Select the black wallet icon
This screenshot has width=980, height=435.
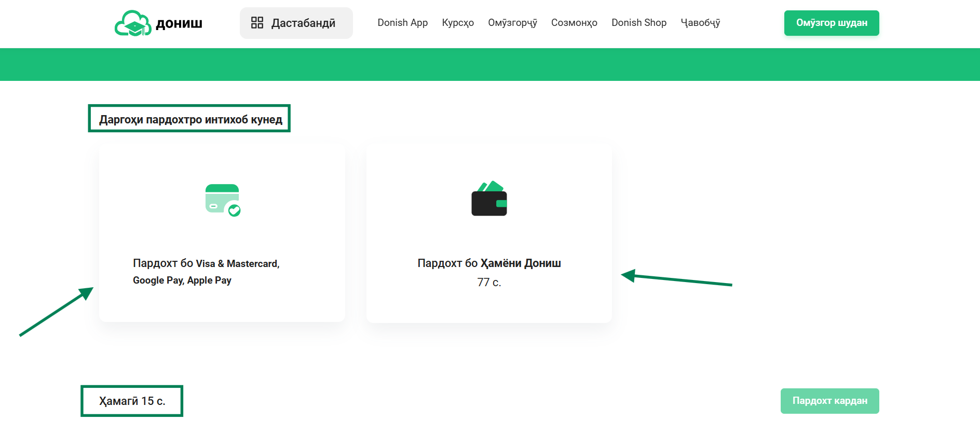(x=489, y=199)
